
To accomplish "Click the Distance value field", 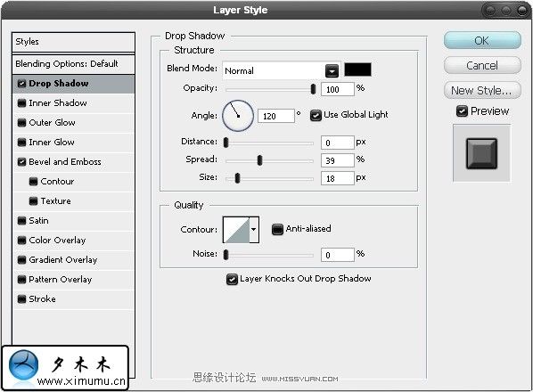I will click(x=338, y=143).
